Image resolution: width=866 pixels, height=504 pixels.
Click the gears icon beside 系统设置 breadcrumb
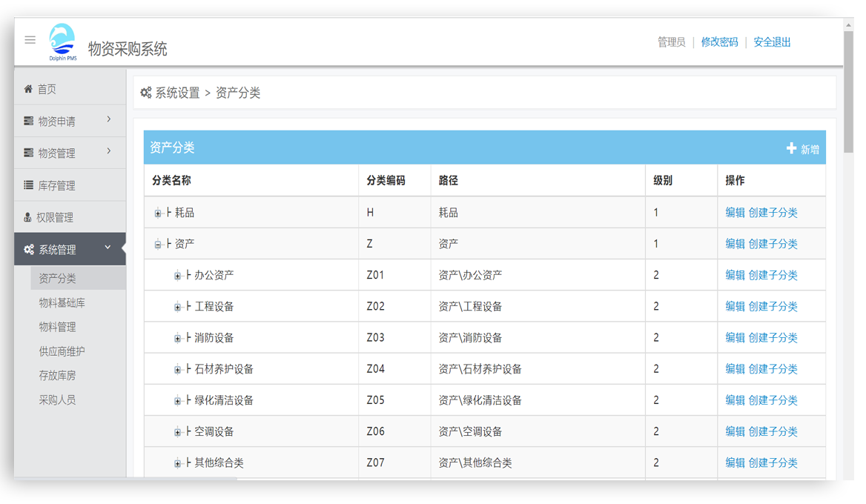(x=146, y=93)
